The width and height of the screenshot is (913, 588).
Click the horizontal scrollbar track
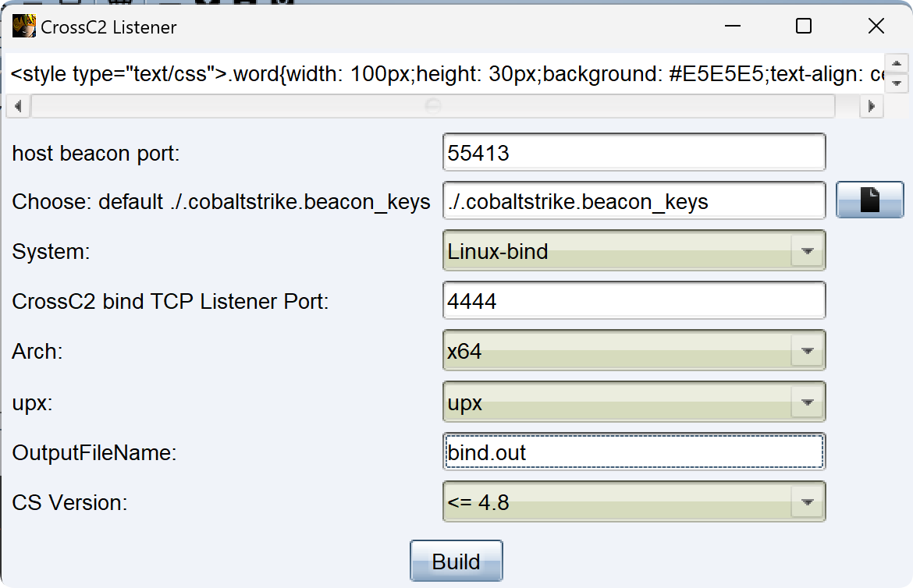tap(432, 107)
